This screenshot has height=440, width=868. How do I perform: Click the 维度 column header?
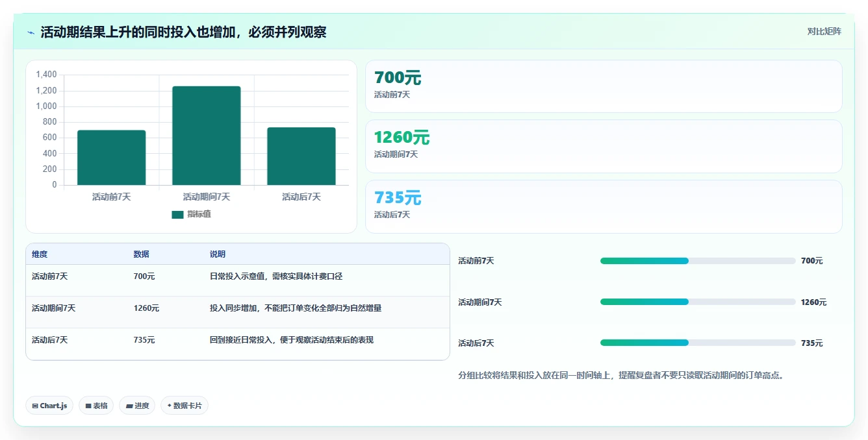(x=40, y=254)
